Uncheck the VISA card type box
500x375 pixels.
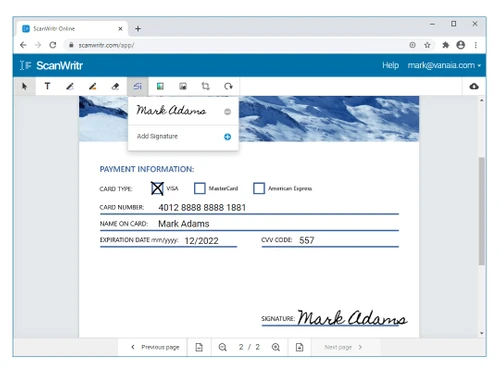click(157, 188)
